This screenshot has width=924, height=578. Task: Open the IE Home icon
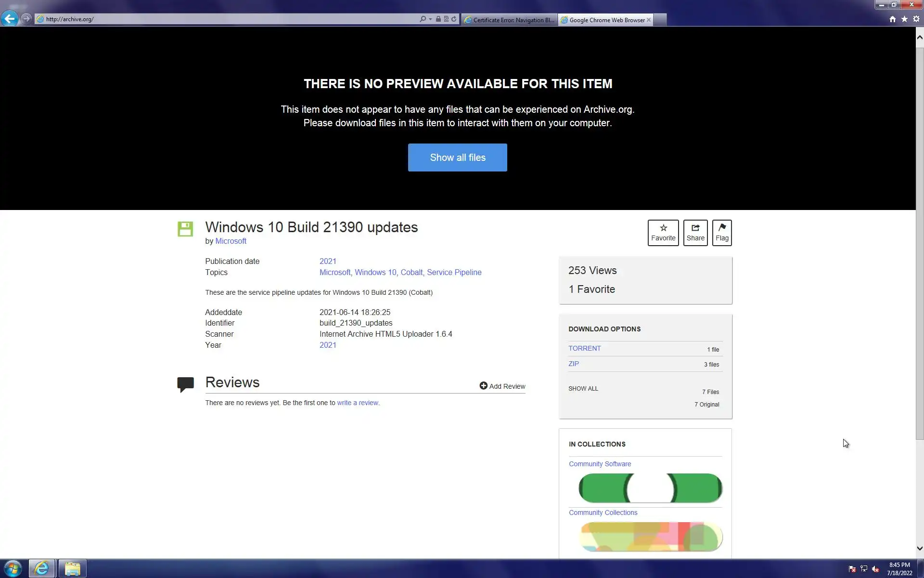(x=892, y=19)
